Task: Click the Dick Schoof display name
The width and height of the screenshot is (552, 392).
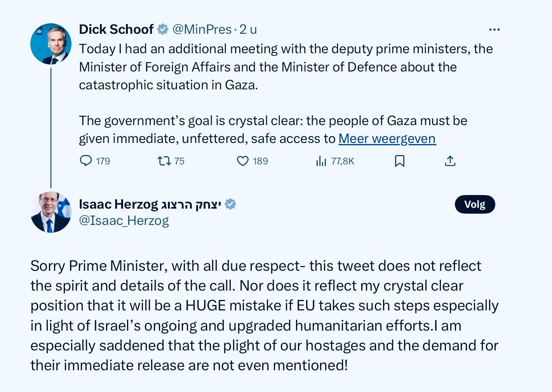Action: 116,29
